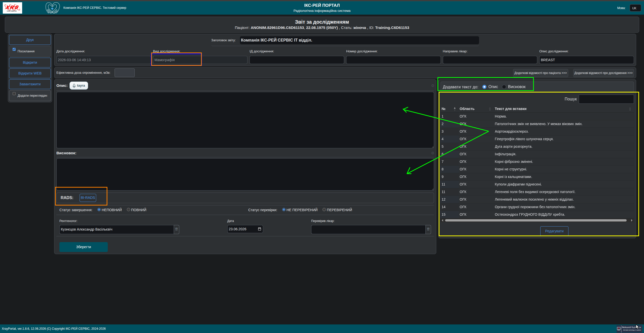Click the Опис text area
Screen dimensions: 644x333
pyautogui.click(x=245, y=120)
